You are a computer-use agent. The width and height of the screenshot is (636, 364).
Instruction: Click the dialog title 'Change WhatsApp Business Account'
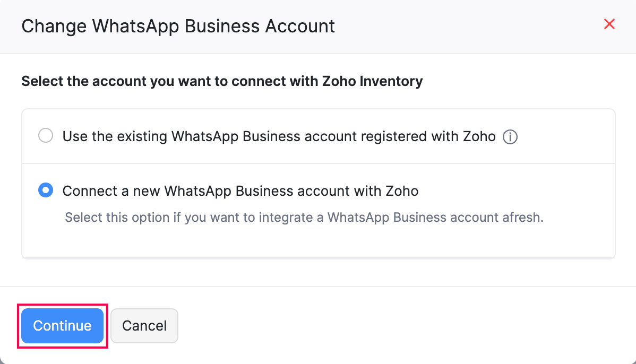(178, 26)
